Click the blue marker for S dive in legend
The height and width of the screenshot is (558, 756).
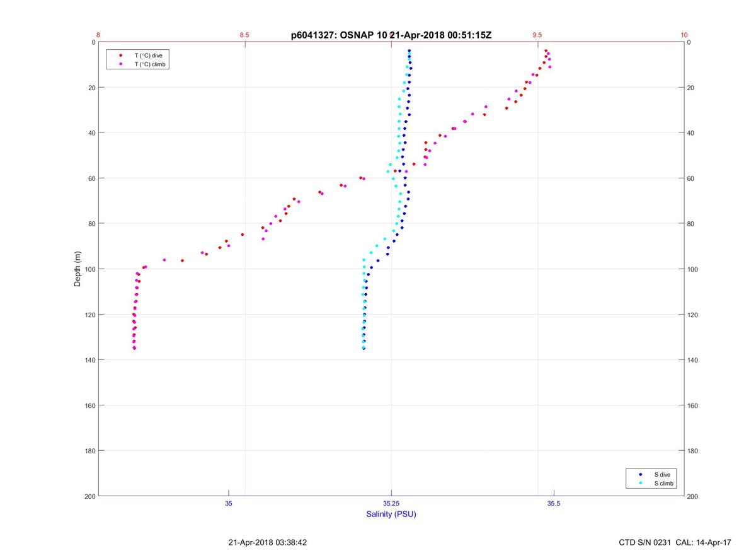(641, 474)
